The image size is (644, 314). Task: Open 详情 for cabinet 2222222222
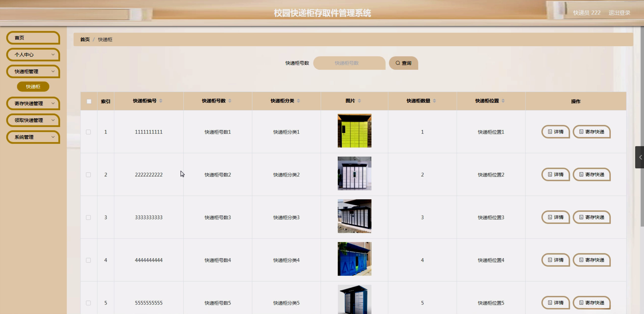click(x=555, y=175)
